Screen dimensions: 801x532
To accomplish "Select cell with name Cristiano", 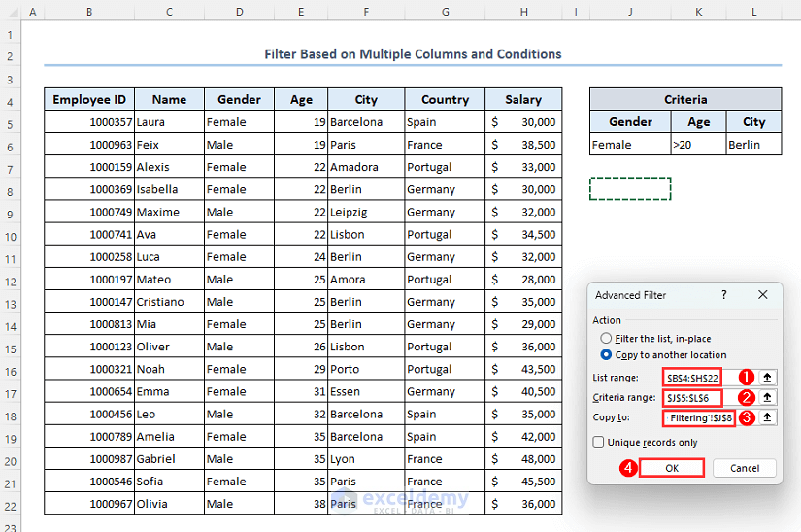I will point(169,302).
